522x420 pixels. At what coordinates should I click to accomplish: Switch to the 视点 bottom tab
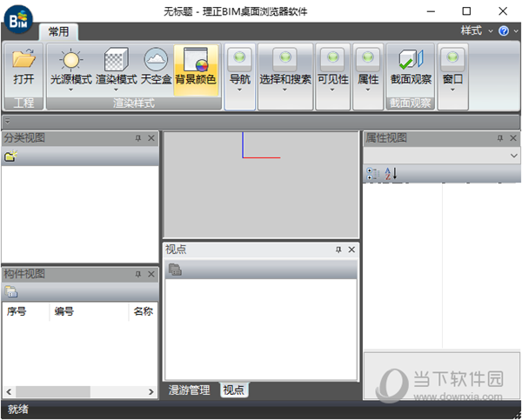[x=234, y=390]
